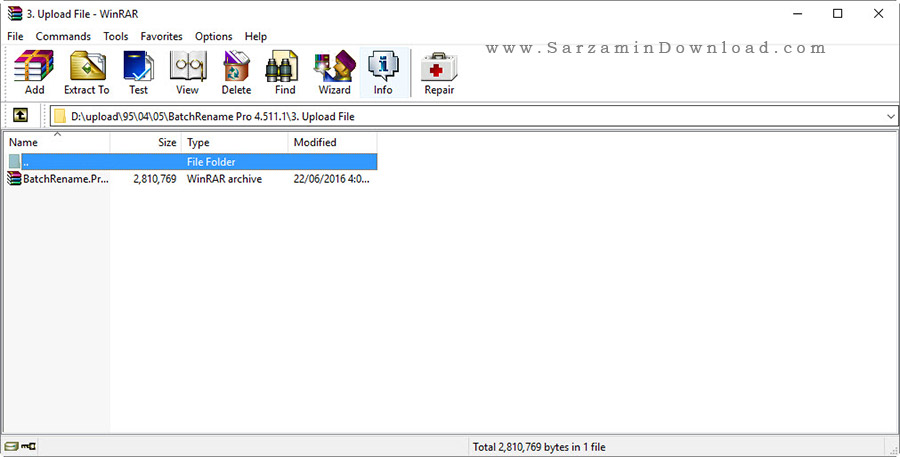Click the 'WinRAR archive' type cell

224,179
